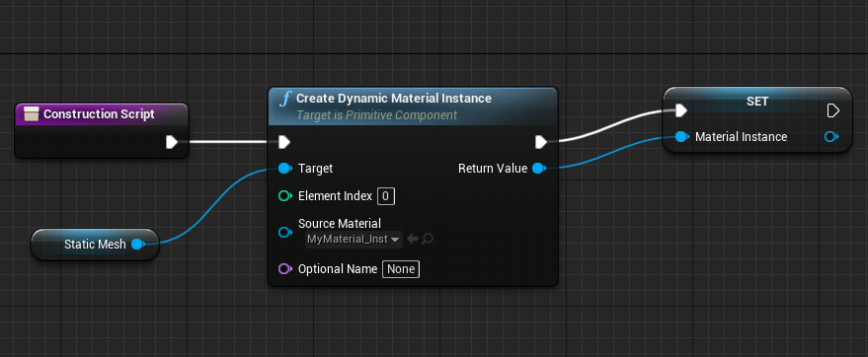This screenshot has height=357, width=868.
Task: Open the MyMaterial_Inst Source Material dropdown
Action: [x=354, y=240]
